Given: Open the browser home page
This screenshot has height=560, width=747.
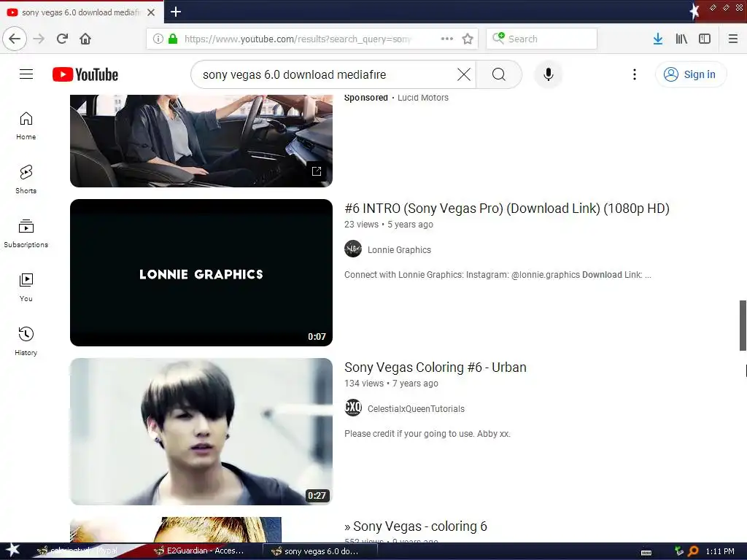Looking at the screenshot, I should point(85,39).
